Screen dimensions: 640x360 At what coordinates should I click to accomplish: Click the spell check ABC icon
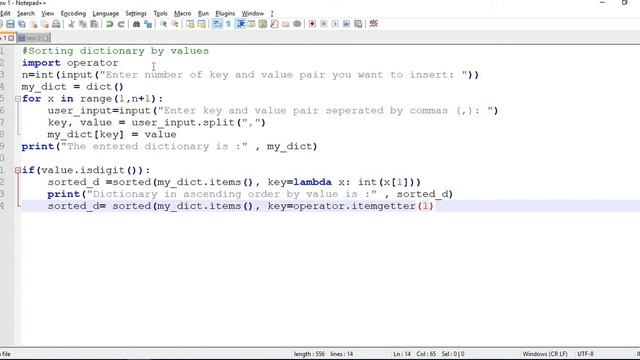click(373, 24)
